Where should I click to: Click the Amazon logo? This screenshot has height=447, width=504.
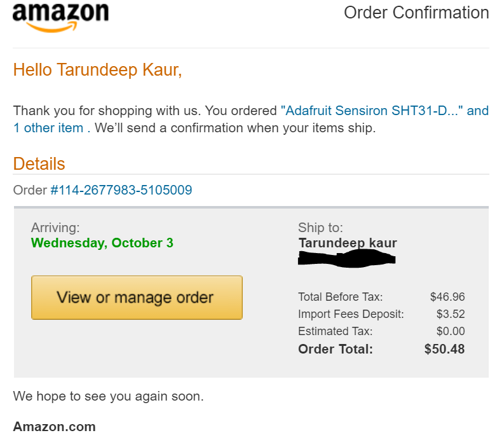point(60,17)
